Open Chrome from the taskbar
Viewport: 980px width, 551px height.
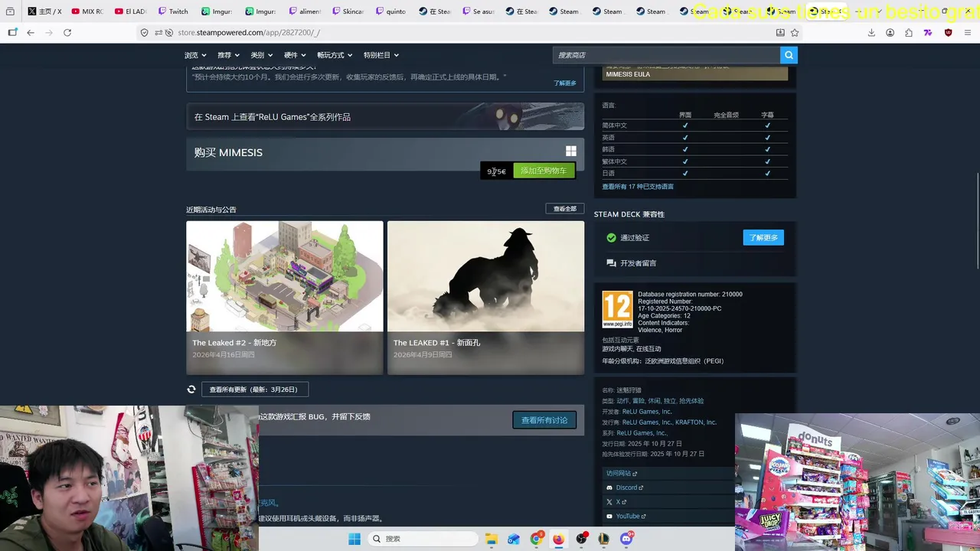(x=536, y=539)
